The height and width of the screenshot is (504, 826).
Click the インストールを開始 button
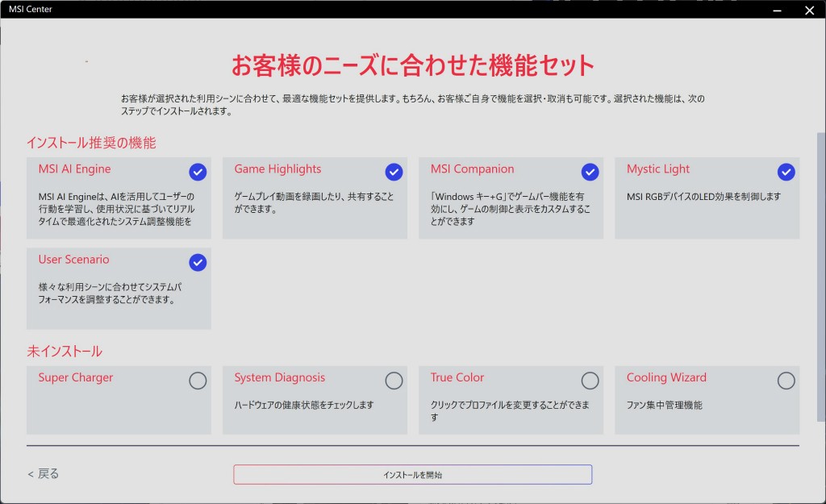(412, 474)
